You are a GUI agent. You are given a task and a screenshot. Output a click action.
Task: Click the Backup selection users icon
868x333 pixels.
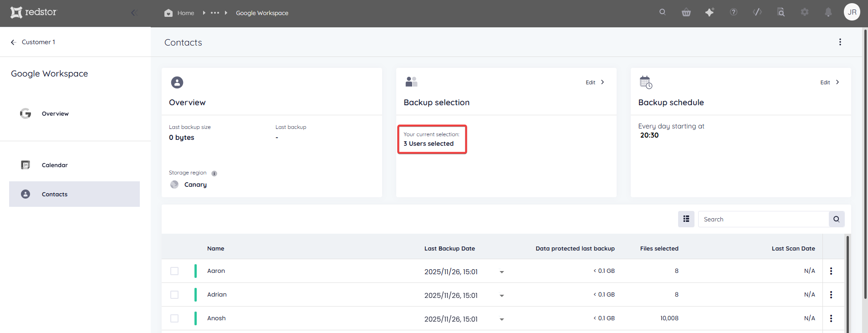(411, 82)
